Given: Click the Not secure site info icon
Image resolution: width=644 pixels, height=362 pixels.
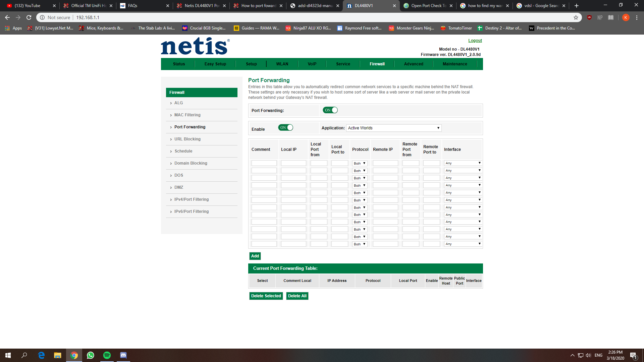Looking at the screenshot, I should [42, 17].
